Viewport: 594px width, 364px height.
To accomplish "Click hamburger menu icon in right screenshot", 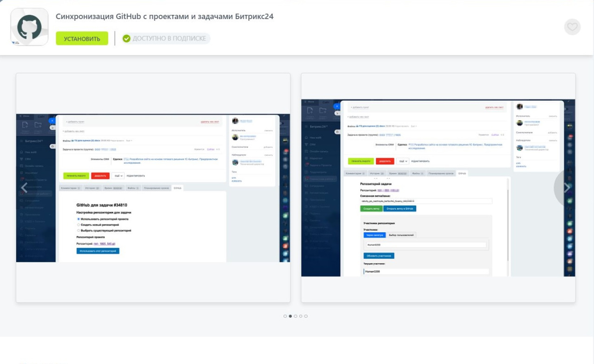I will (x=306, y=126).
